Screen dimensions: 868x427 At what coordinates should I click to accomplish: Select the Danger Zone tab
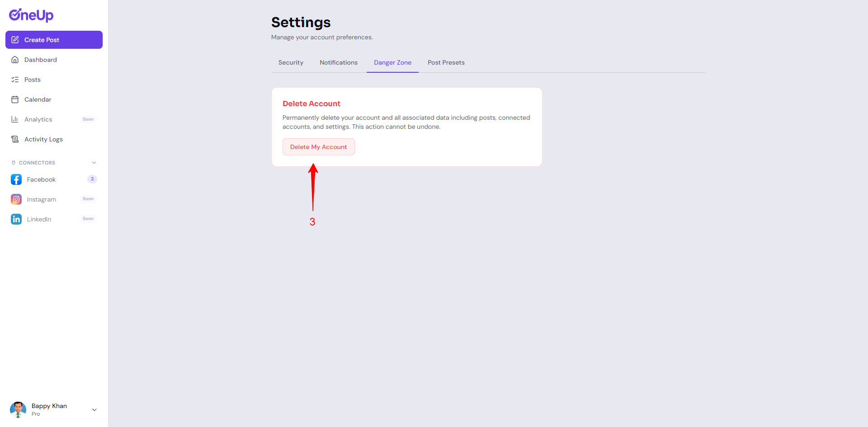pos(392,63)
